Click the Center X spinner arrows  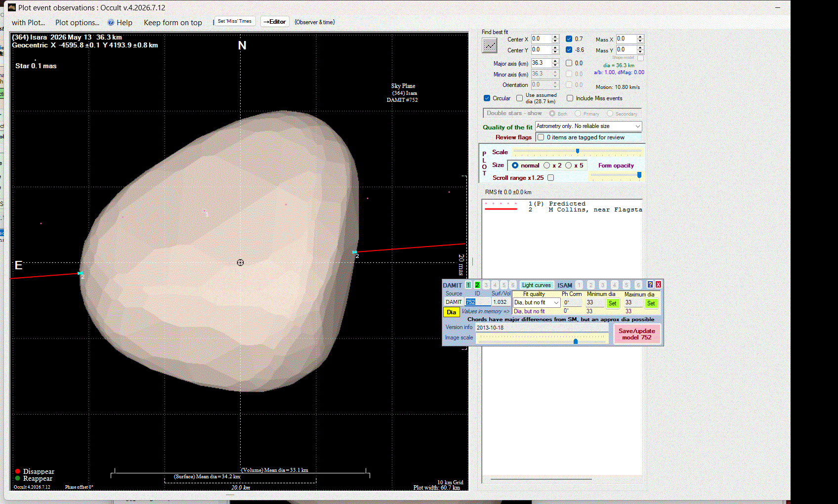555,39
